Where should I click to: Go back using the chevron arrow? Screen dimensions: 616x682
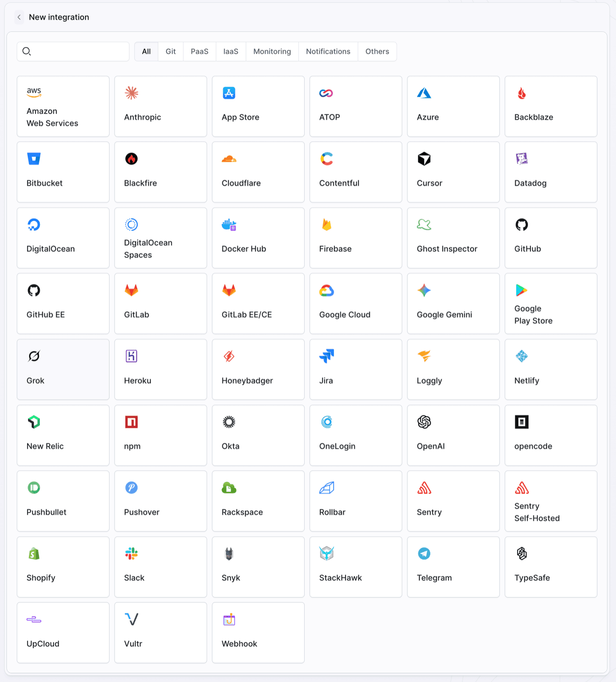tap(19, 17)
